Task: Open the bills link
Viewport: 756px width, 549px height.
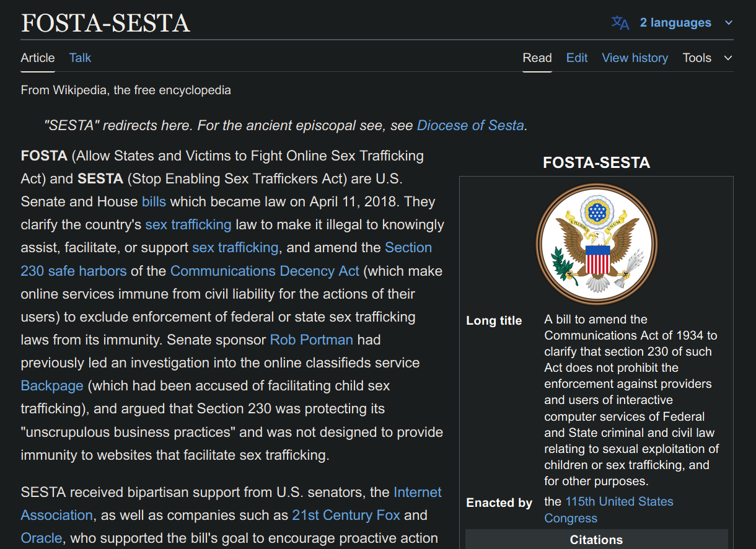Action: (x=154, y=201)
